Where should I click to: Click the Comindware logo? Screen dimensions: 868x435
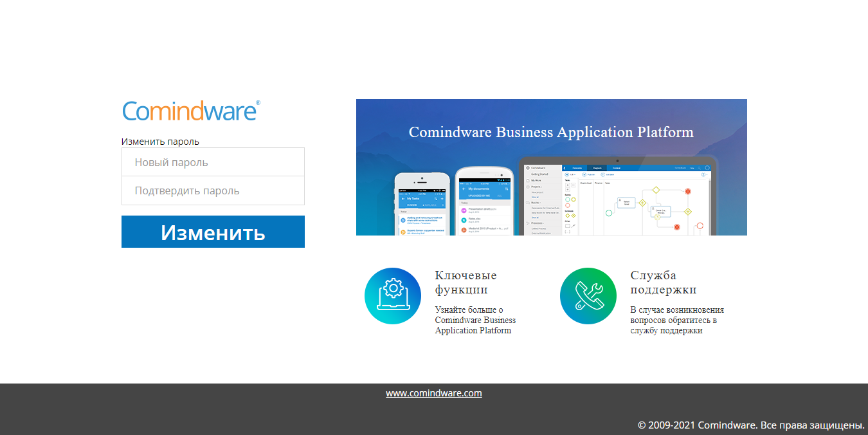tap(191, 111)
